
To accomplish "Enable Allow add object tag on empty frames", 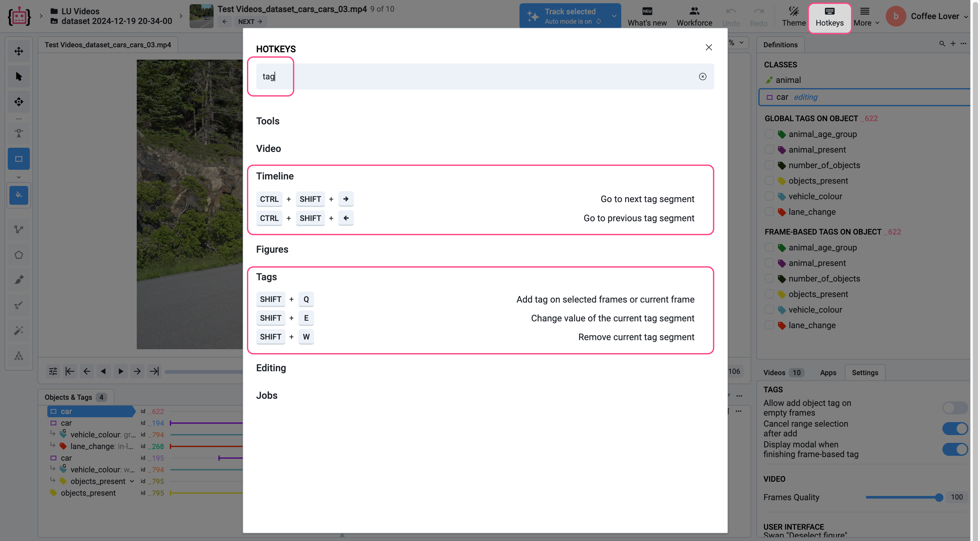I will coord(955,408).
